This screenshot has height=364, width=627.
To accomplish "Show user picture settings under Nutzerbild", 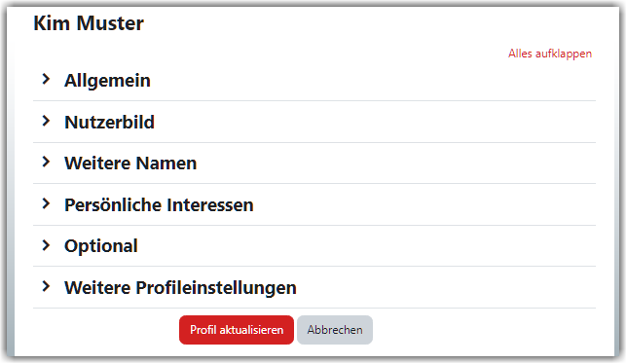I will (x=110, y=122).
